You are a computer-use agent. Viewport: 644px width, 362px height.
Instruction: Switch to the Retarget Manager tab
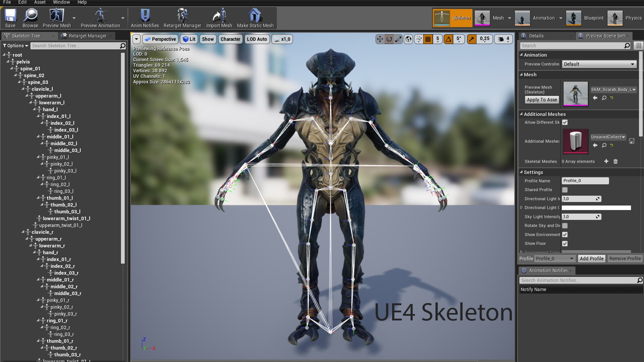click(x=88, y=36)
